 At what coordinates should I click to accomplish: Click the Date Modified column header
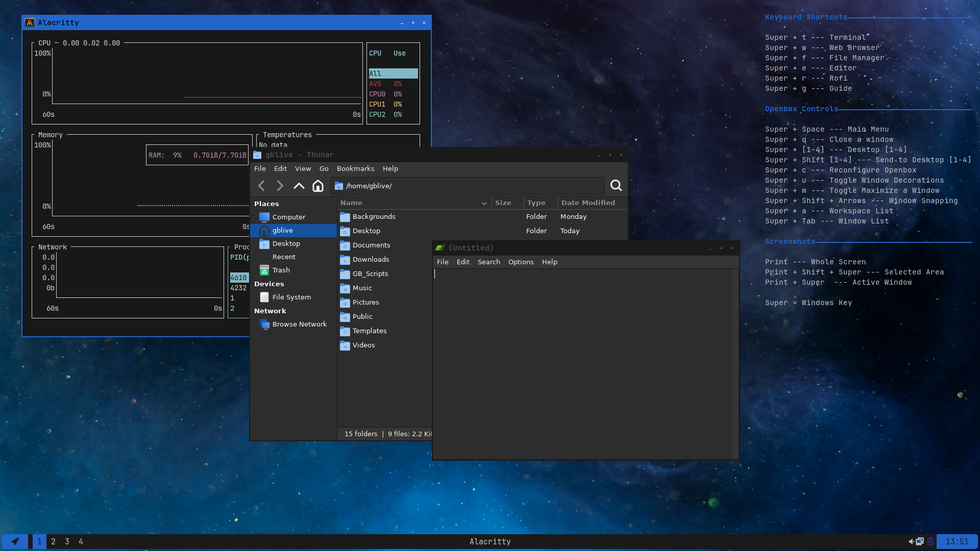pyautogui.click(x=588, y=203)
